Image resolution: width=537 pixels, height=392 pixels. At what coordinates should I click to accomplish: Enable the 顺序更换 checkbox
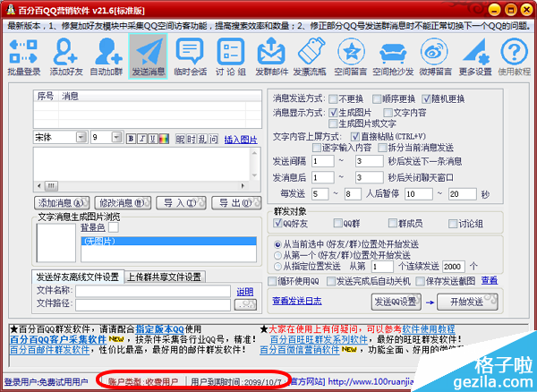(x=379, y=98)
